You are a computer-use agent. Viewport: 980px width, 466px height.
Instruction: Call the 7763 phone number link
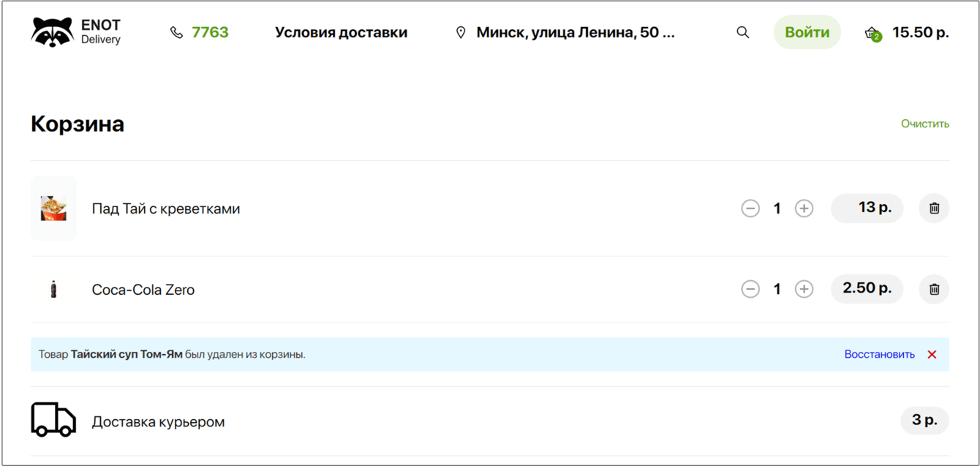pyautogui.click(x=210, y=32)
